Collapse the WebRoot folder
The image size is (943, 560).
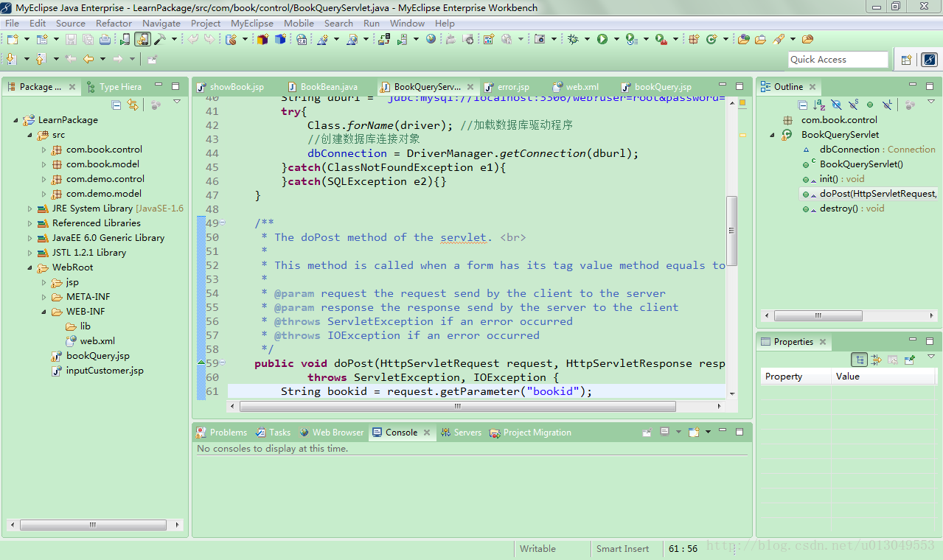[x=29, y=267]
